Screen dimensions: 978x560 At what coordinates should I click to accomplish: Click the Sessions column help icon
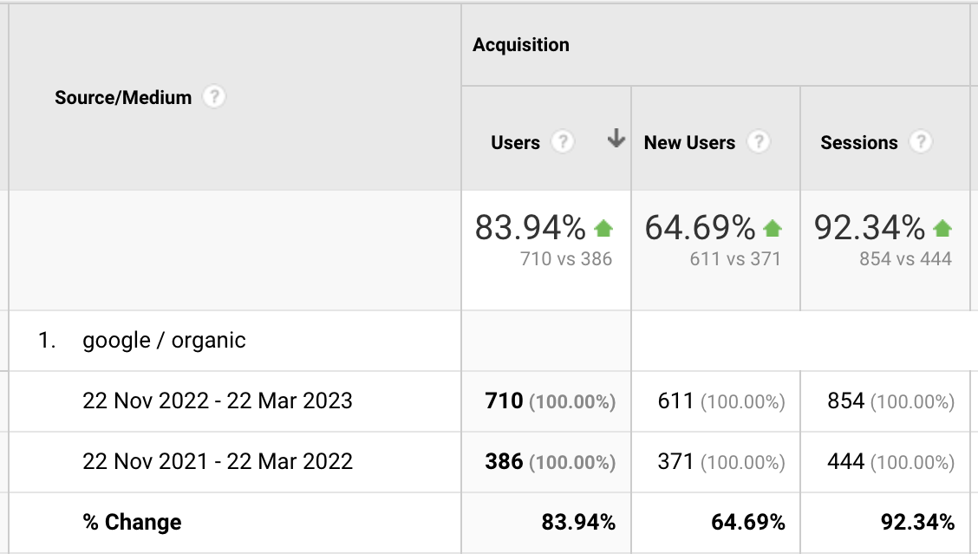click(921, 142)
